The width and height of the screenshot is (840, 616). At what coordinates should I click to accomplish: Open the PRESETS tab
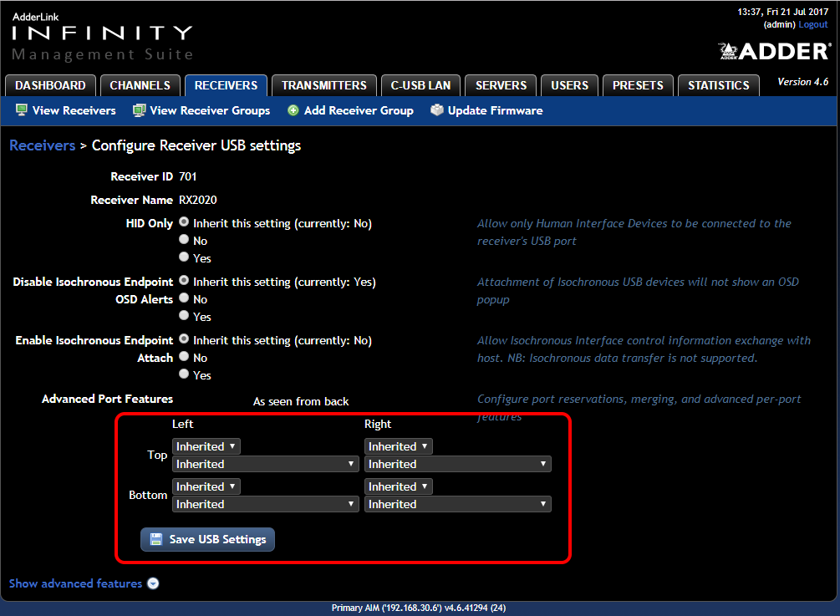[638, 85]
